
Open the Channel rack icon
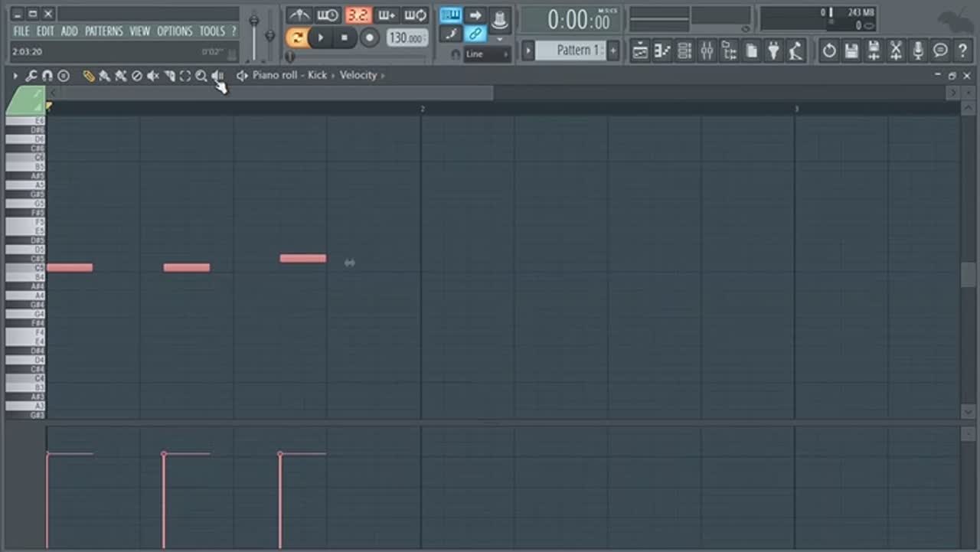(x=684, y=51)
